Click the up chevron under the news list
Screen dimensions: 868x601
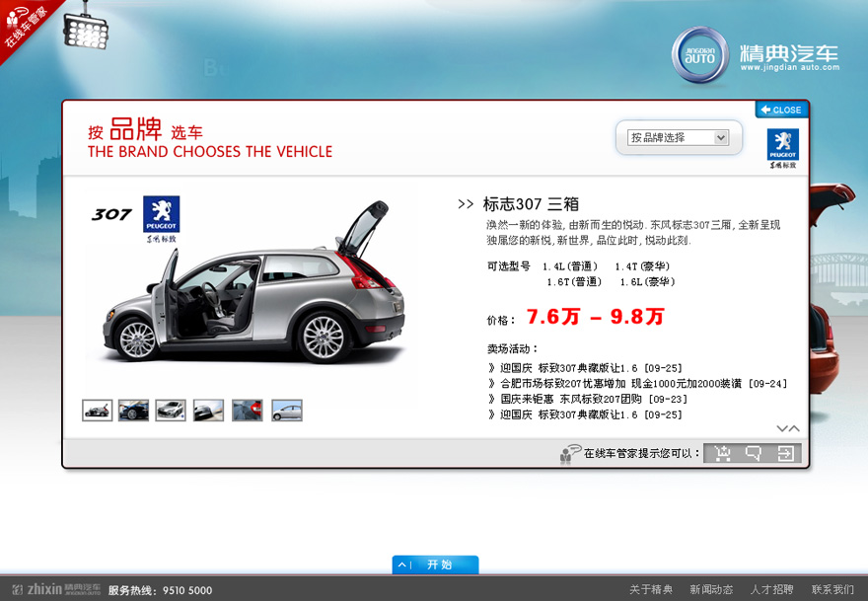click(x=794, y=428)
